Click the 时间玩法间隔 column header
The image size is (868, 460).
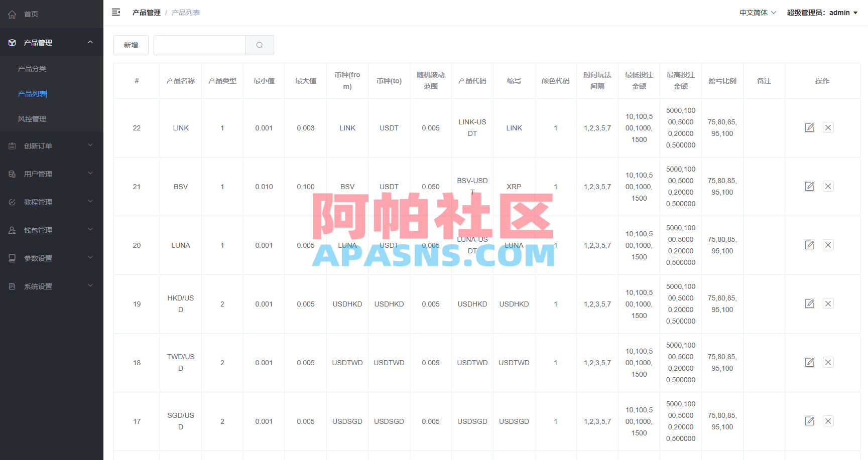[597, 81]
